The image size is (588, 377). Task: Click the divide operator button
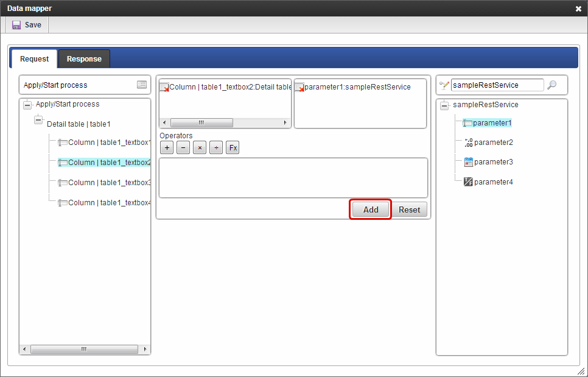click(x=216, y=148)
